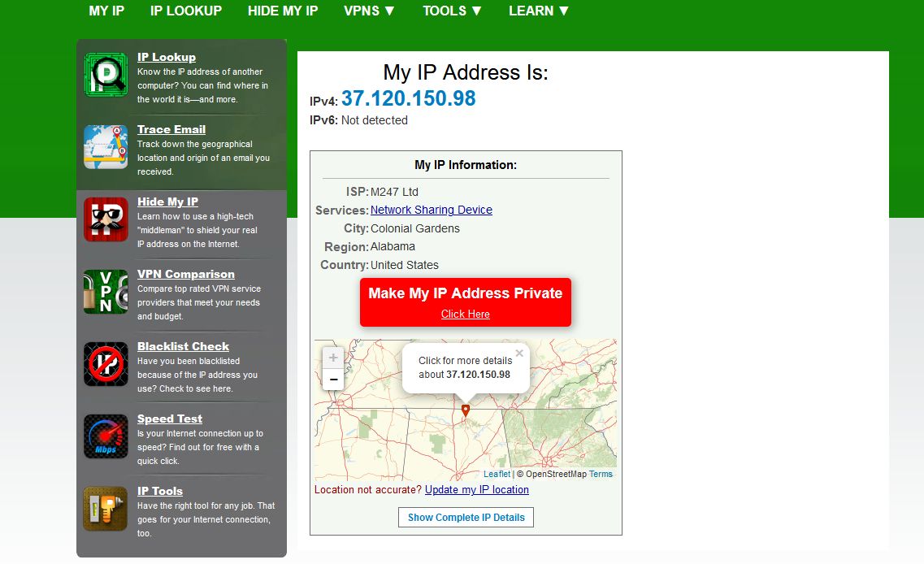This screenshot has height=564, width=924.
Task: Click the Speed Test gauge icon
Action: 106,436
